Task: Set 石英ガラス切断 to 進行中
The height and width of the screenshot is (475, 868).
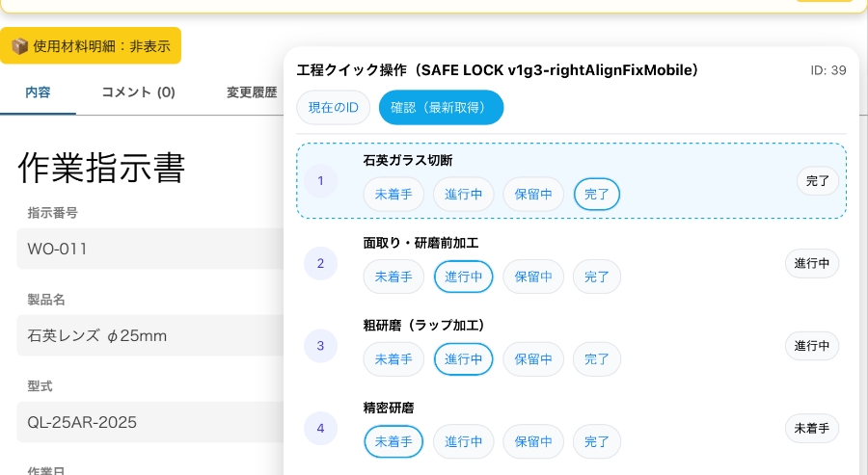Action: pyautogui.click(x=463, y=195)
